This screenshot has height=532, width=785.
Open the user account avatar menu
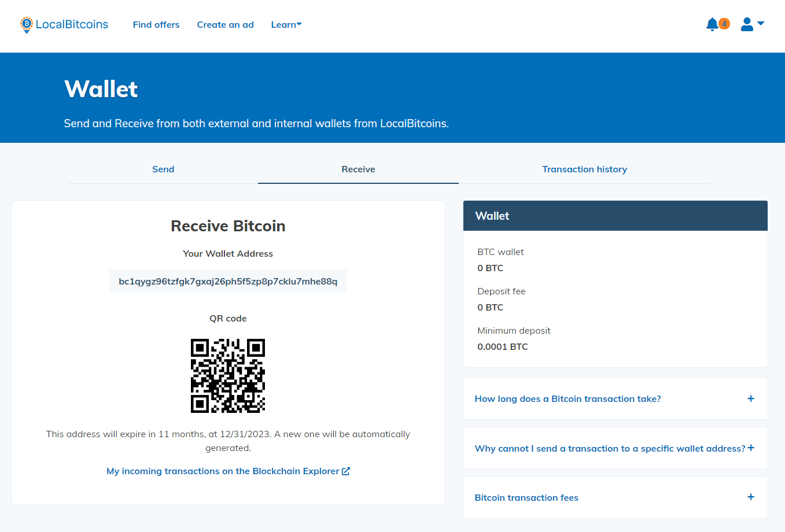[x=753, y=24]
